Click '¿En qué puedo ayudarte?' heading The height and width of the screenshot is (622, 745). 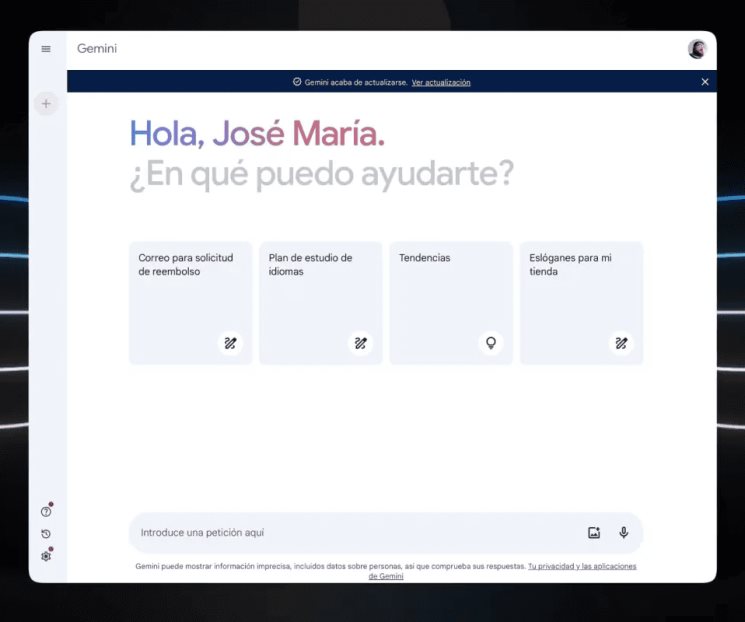tap(322, 174)
